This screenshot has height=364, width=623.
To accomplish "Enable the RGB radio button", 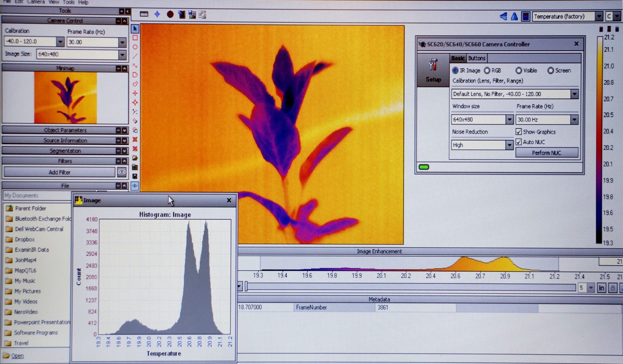I will pyautogui.click(x=487, y=71).
